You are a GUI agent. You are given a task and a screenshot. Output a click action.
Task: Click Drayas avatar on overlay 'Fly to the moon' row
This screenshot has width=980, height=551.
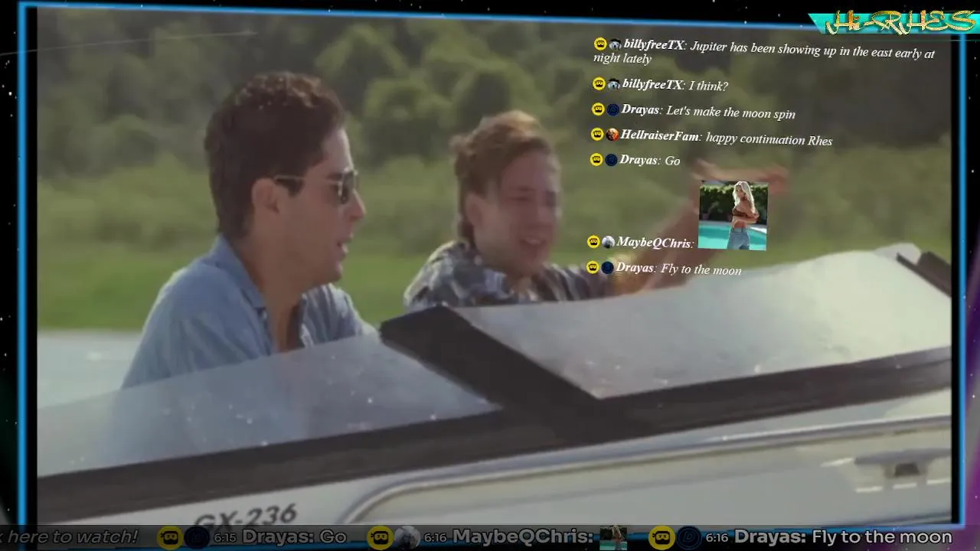[x=607, y=267]
